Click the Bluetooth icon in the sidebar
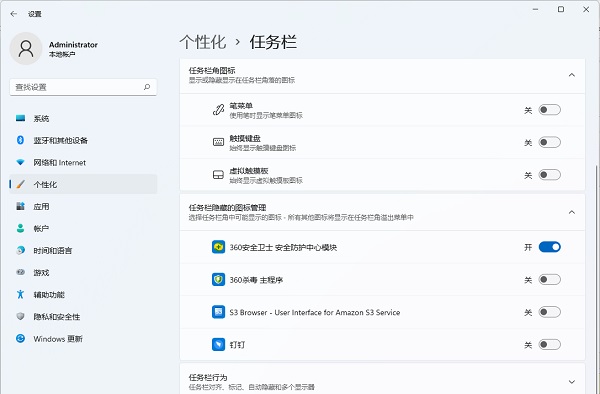Image resolution: width=600 pixels, height=394 pixels. pyautogui.click(x=21, y=140)
